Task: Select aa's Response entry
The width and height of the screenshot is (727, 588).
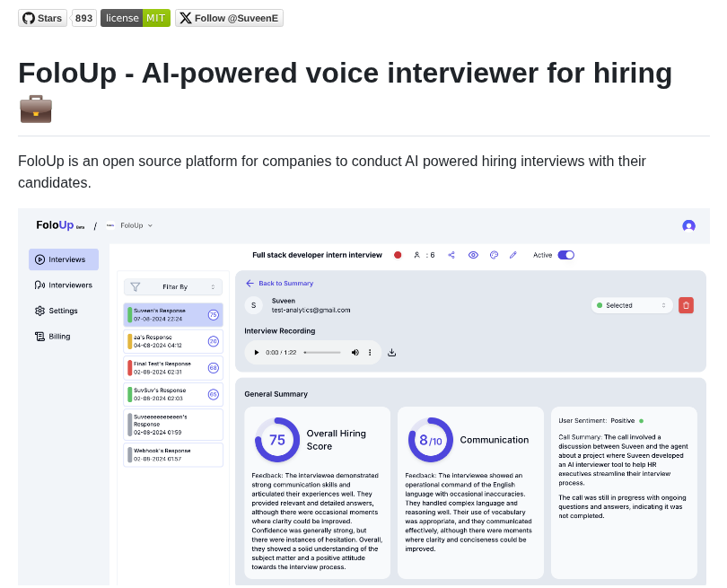Action: point(173,341)
